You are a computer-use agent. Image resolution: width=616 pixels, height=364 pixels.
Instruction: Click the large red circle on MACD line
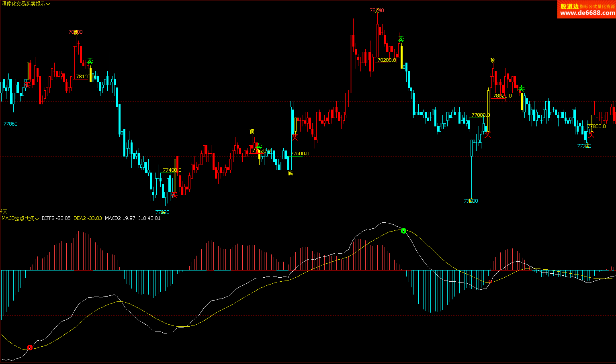pyautogui.click(x=30, y=348)
